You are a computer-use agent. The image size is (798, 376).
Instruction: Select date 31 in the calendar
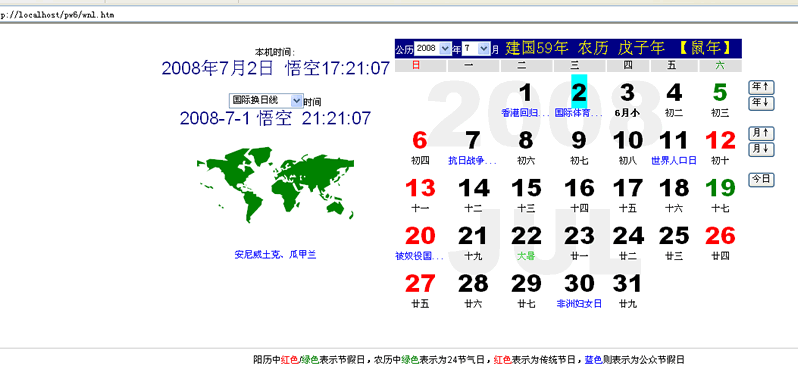[x=627, y=284]
